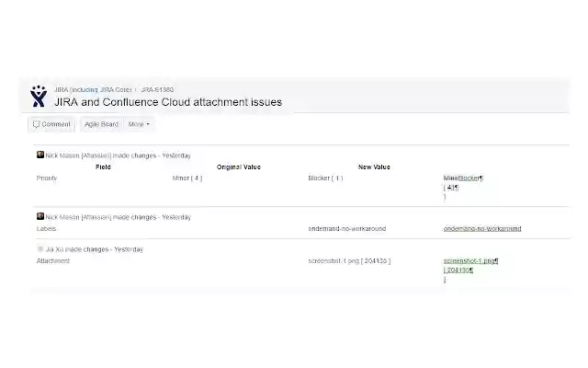Open the Agile Board button
The width and height of the screenshot is (588, 368).
tap(101, 124)
